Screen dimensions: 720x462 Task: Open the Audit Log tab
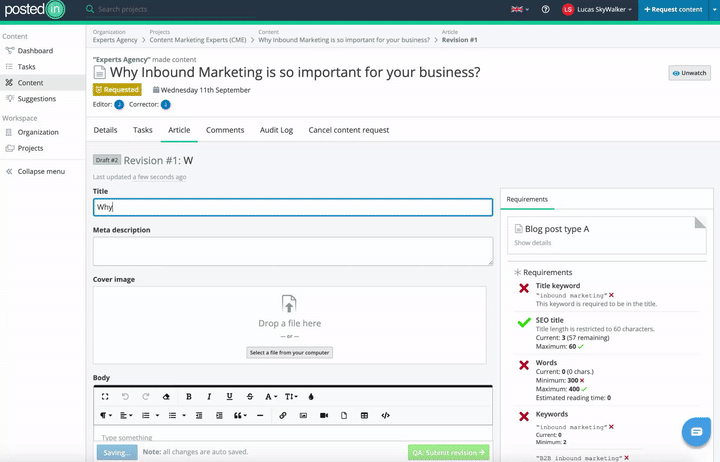pyautogui.click(x=276, y=130)
